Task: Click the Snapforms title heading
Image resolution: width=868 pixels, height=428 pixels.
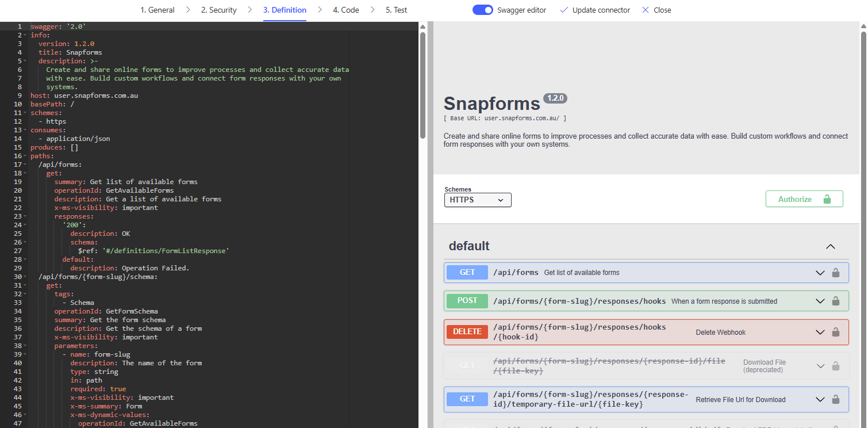Action: (x=492, y=103)
